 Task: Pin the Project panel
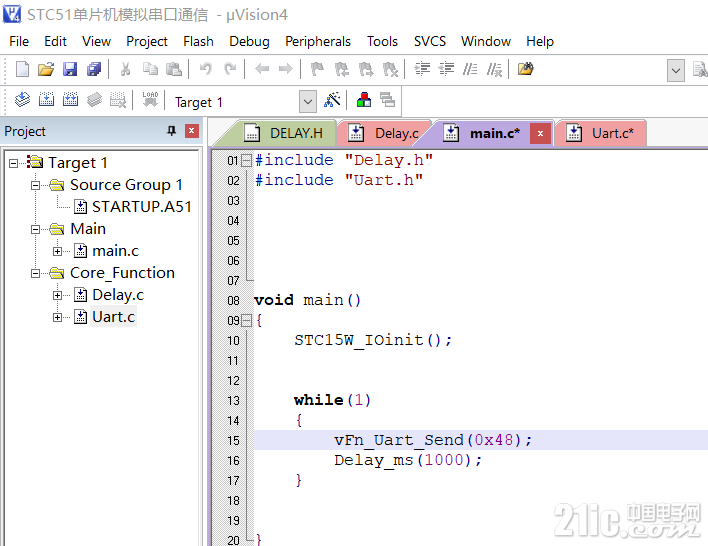point(171,131)
